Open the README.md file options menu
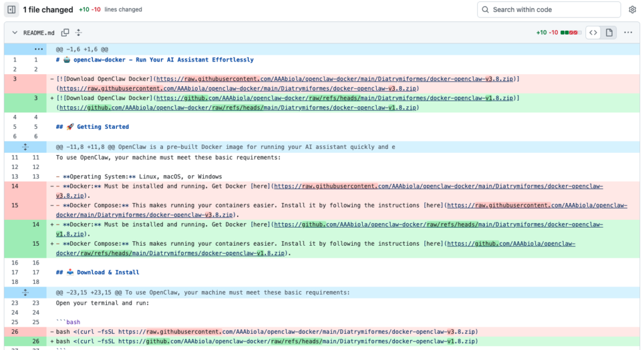The width and height of the screenshot is (644, 350). 628,33
